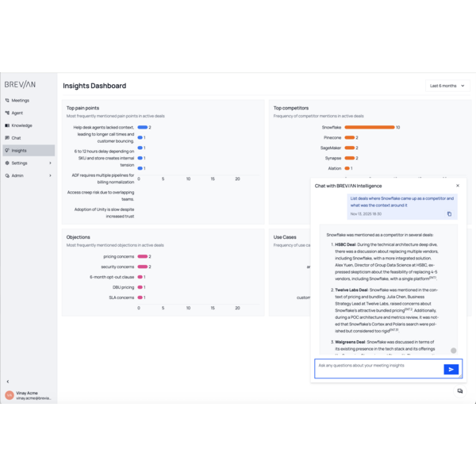Click the 'Access creep risk' pain point label
The image size is (476, 476).
(101, 196)
